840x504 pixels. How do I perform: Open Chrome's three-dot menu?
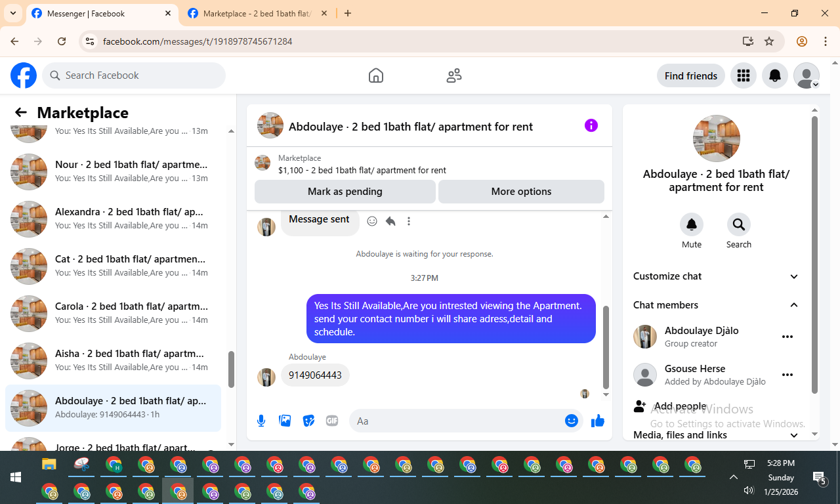point(826,41)
